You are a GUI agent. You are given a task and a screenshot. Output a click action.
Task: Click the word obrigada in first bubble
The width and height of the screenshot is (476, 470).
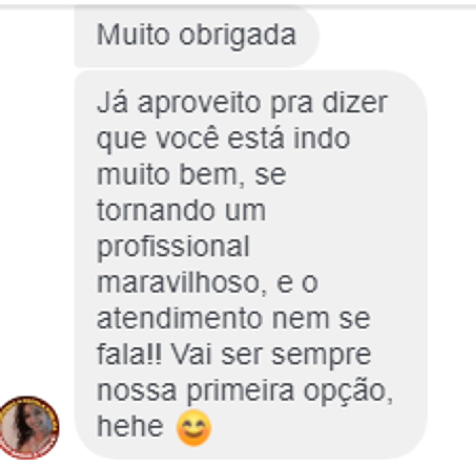(238, 35)
